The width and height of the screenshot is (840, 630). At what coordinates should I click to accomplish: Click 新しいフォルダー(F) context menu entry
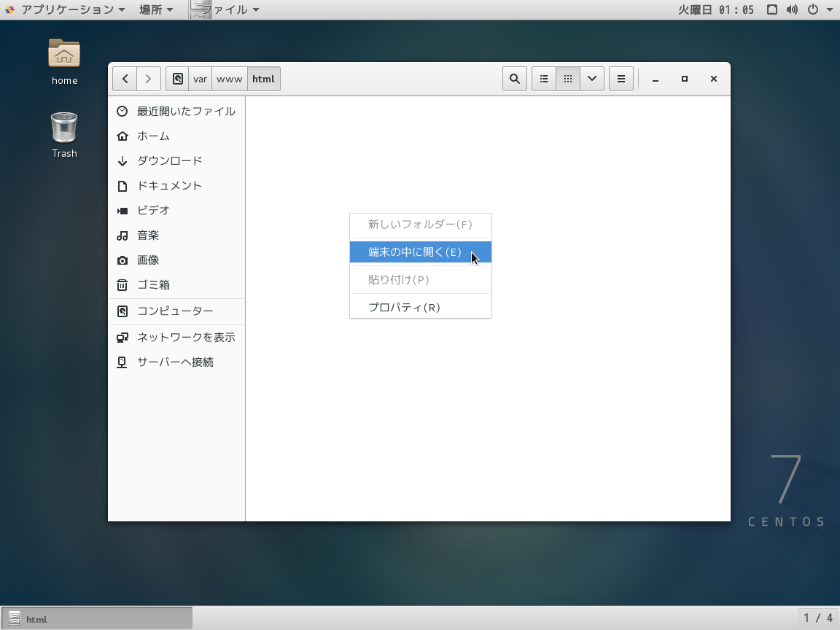[x=421, y=225]
